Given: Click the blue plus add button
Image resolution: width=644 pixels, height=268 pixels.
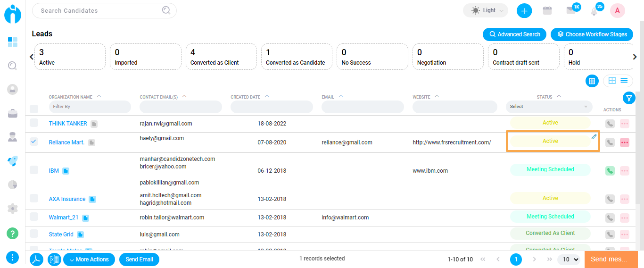Looking at the screenshot, I should [x=524, y=10].
